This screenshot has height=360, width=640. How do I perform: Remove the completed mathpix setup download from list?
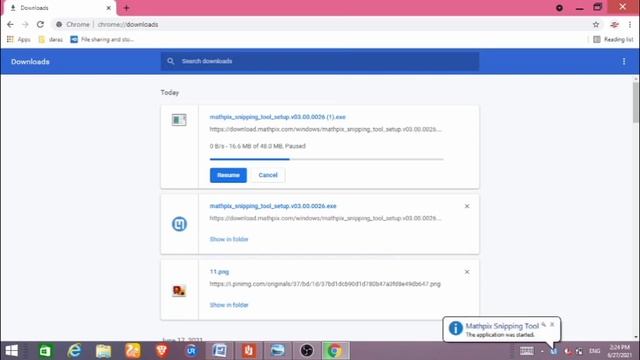(467, 206)
